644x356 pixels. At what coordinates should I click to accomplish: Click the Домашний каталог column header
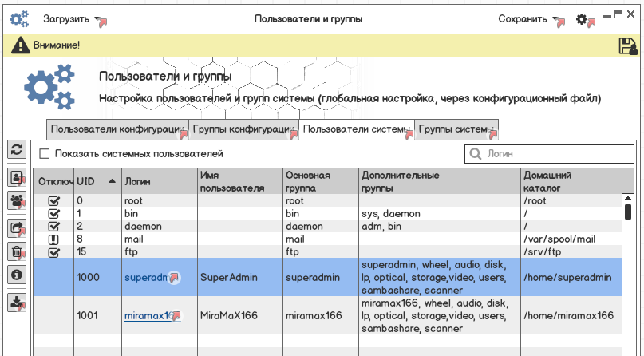click(x=577, y=181)
